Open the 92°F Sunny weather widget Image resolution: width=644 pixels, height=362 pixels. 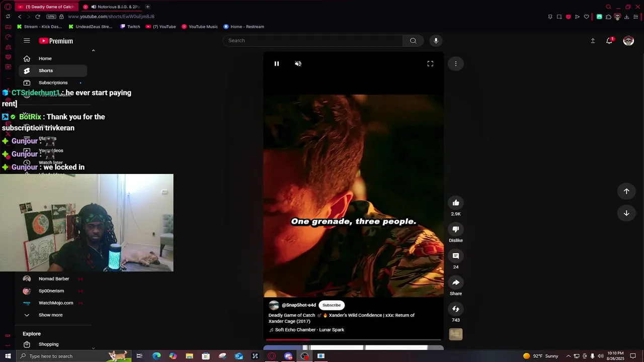[x=541, y=356]
